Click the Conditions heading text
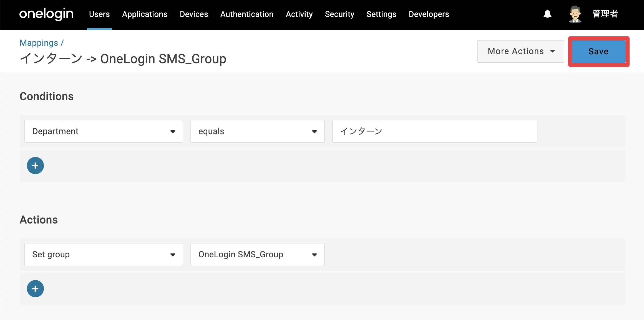 [x=47, y=96]
